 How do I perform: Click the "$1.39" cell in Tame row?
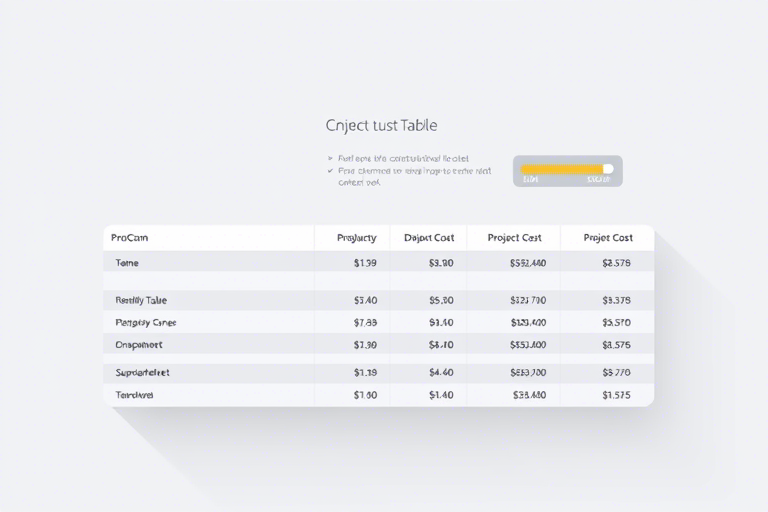[x=365, y=263]
